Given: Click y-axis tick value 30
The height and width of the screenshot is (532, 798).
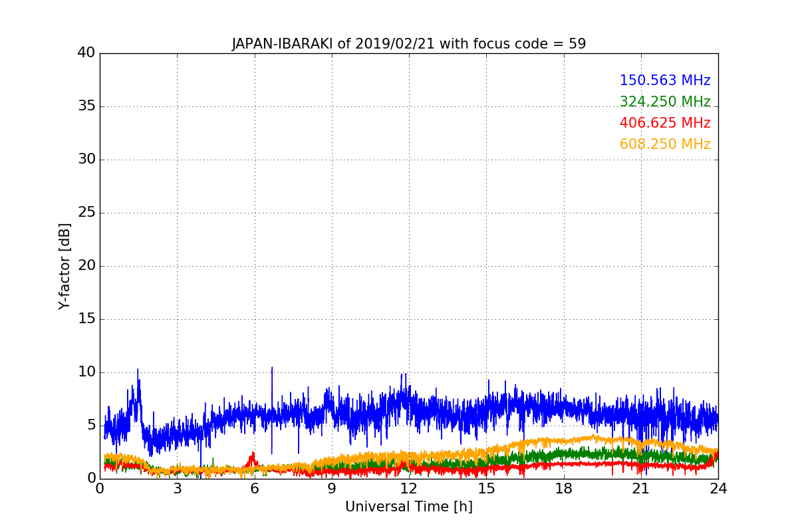Looking at the screenshot, I should pyautogui.click(x=86, y=160).
